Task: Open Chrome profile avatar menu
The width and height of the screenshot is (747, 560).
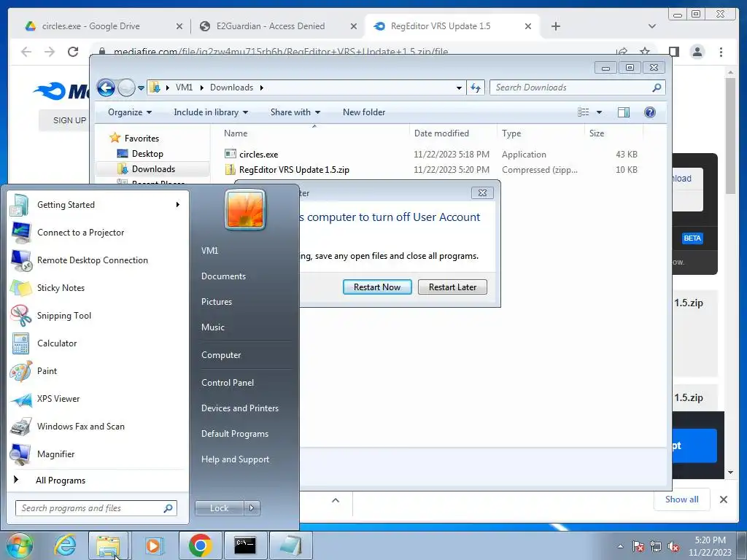Action: [697, 52]
